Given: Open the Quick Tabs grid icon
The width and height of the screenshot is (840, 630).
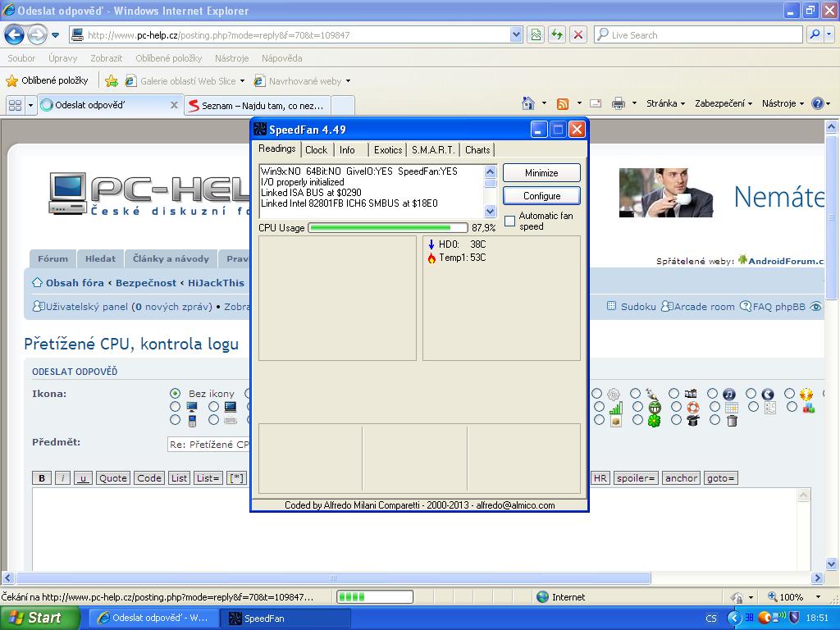Looking at the screenshot, I should [15, 105].
